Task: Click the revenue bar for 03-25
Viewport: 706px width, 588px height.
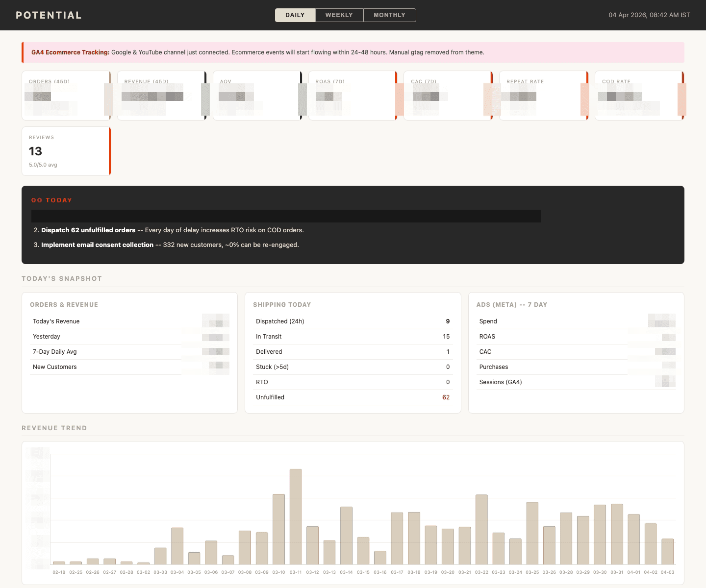Action: [x=532, y=534]
